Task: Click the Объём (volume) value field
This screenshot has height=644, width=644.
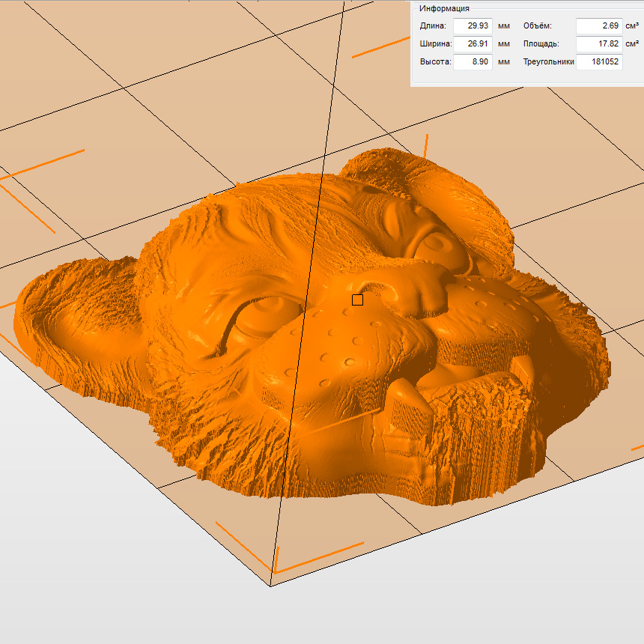Action: click(x=598, y=25)
